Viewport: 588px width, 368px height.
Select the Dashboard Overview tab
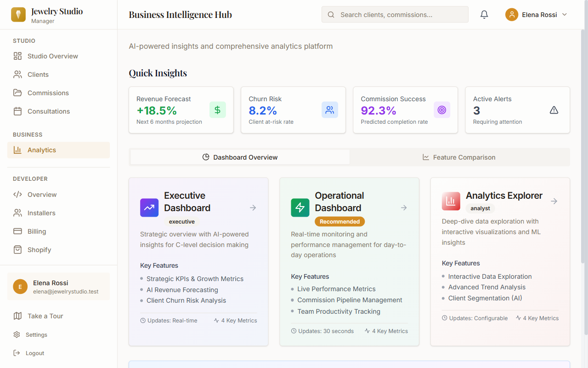239,157
